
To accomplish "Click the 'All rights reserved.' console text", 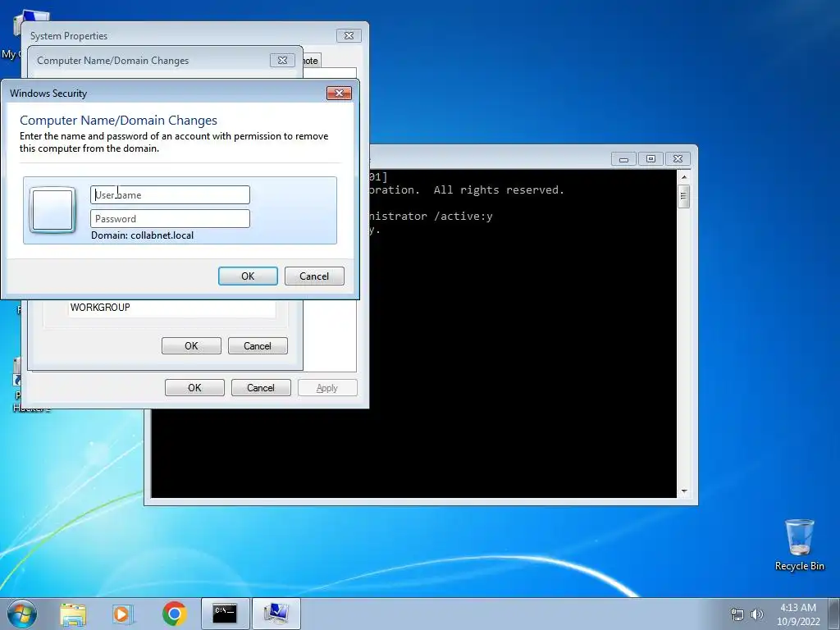I will tap(499, 190).
